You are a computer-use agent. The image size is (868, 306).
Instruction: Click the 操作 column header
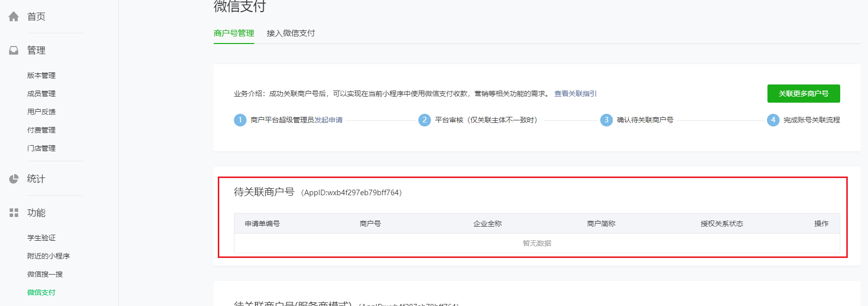(x=822, y=224)
